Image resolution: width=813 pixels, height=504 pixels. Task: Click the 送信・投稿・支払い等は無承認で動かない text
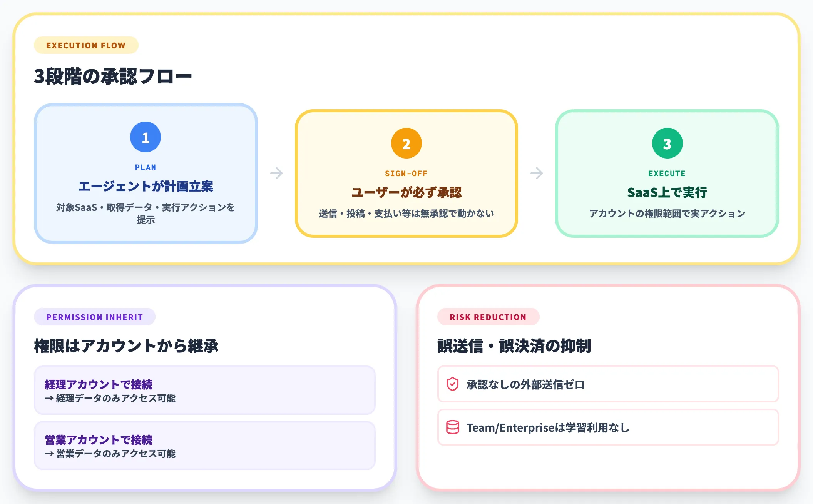coord(406,214)
